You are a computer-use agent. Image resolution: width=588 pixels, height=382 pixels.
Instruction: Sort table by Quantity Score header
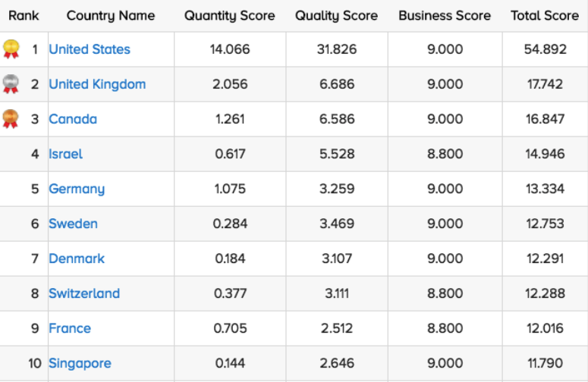coord(230,15)
